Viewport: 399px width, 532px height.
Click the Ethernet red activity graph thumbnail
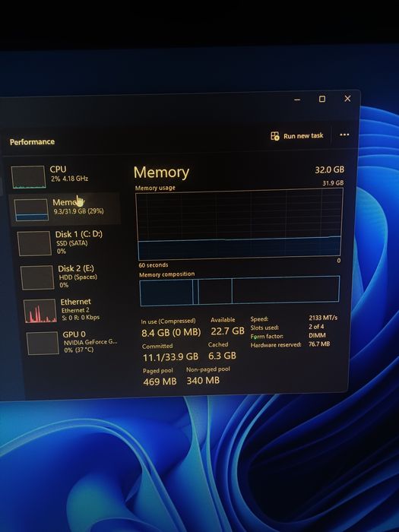40,311
